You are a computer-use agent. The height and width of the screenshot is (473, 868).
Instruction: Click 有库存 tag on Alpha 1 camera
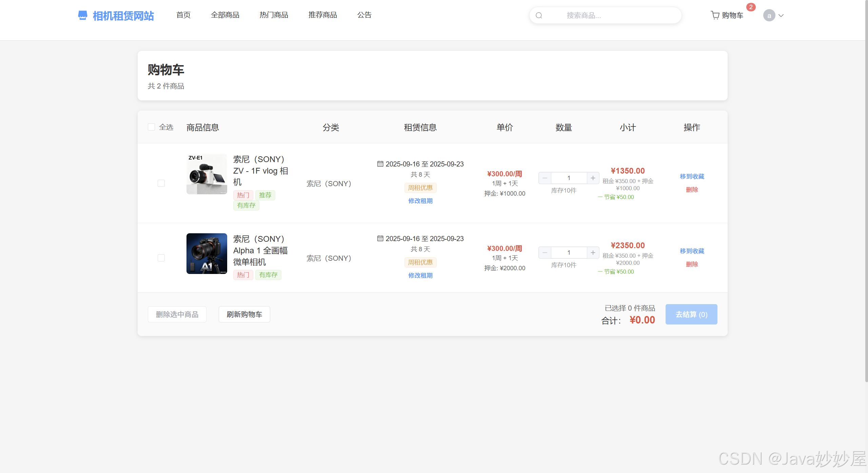[x=268, y=275]
